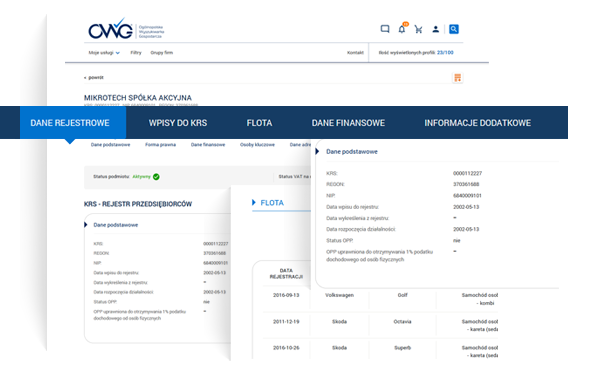This screenshot has height=373, width=605.
Task: Open the chat messages icon
Action: [385, 29]
